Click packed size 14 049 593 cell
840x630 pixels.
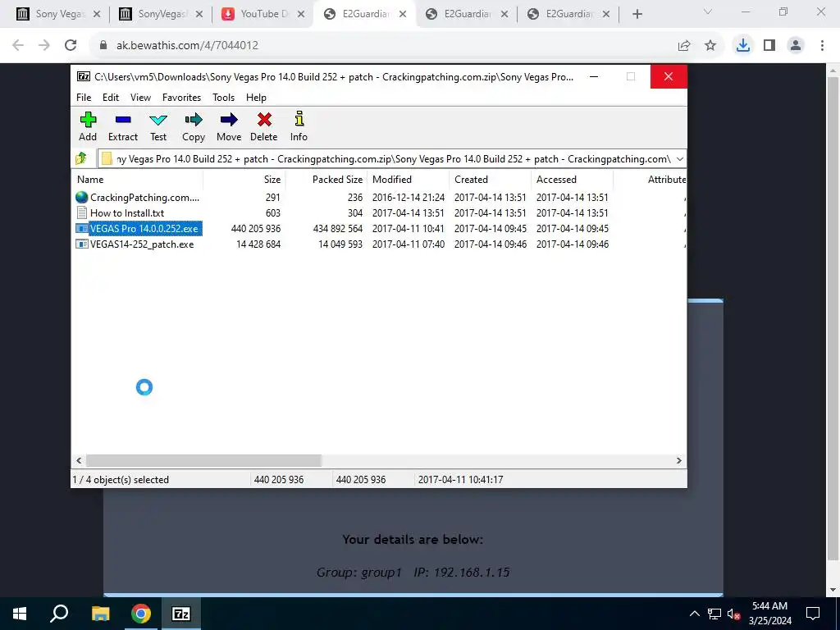coord(340,244)
